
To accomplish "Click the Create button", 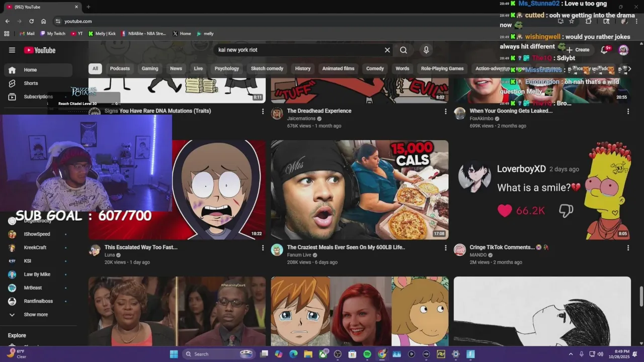I will pyautogui.click(x=578, y=50).
